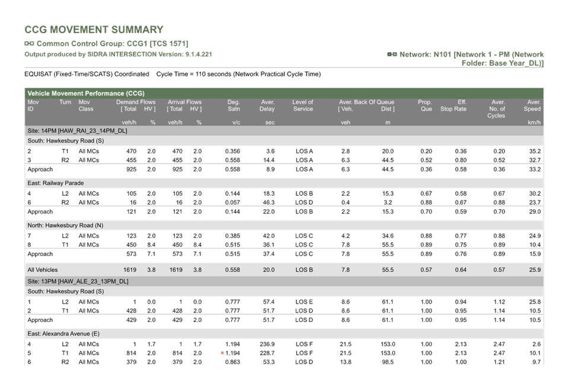The width and height of the screenshot is (568, 392).
Task: Click the Common Control Group link icon
Action: (x=29, y=43)
